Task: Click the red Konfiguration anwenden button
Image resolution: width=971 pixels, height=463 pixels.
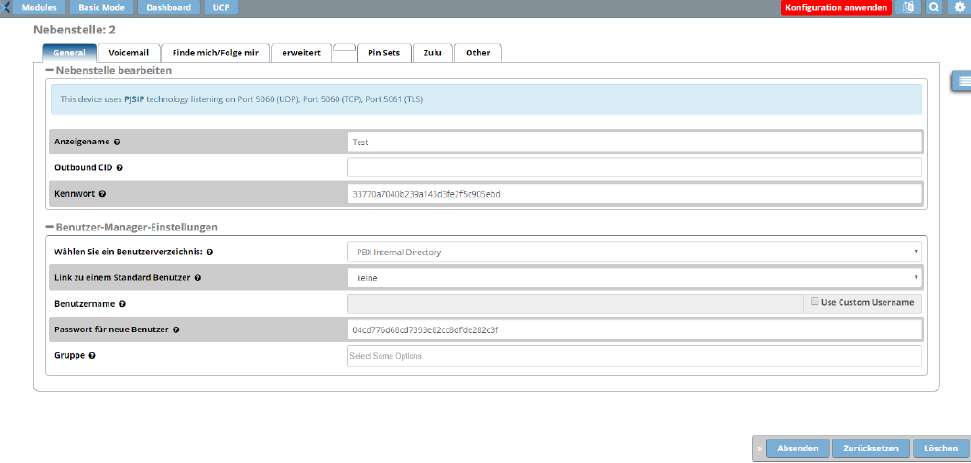Action: tap(836, 7)
